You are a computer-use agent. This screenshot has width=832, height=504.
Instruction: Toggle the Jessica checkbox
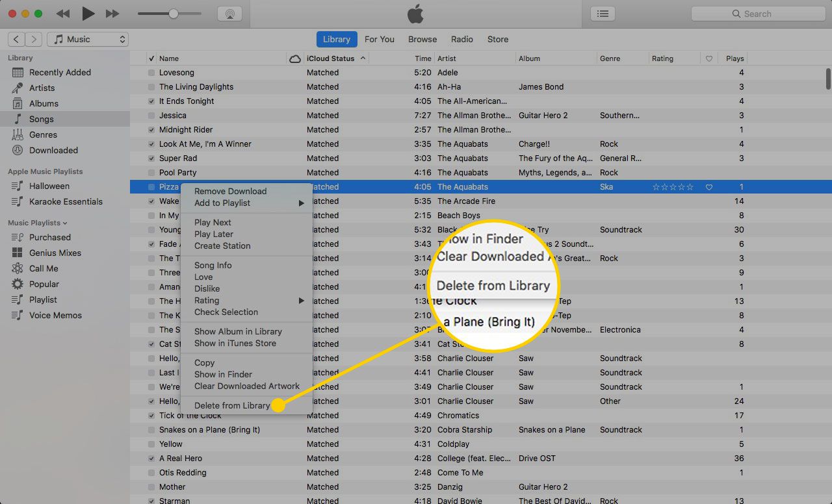point(151,116)
